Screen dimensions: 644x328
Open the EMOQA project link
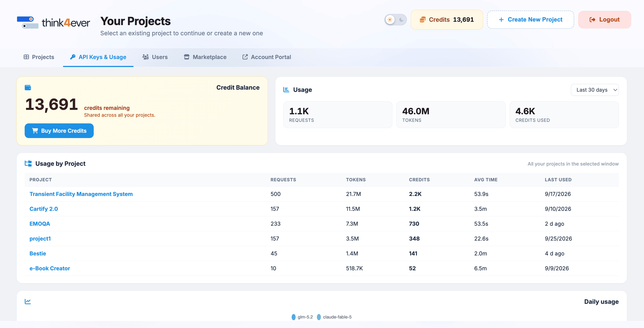[x=40, y=224]
